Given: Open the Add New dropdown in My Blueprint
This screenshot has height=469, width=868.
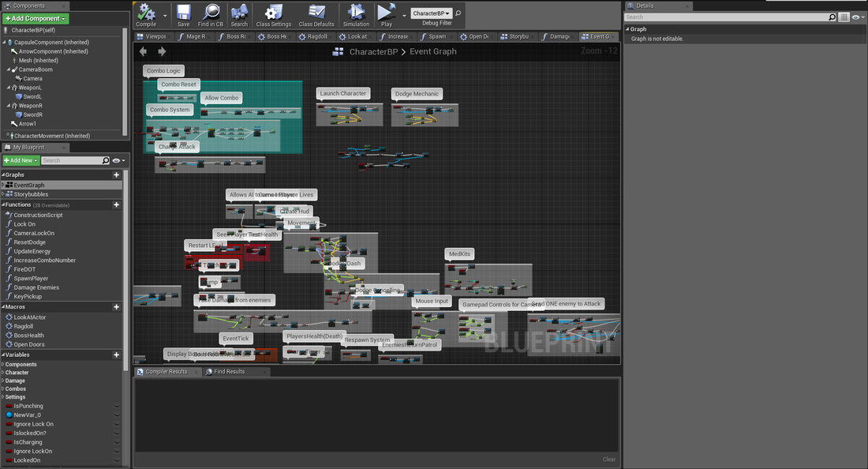Looking at the screenshot, I should click(21, 160).
